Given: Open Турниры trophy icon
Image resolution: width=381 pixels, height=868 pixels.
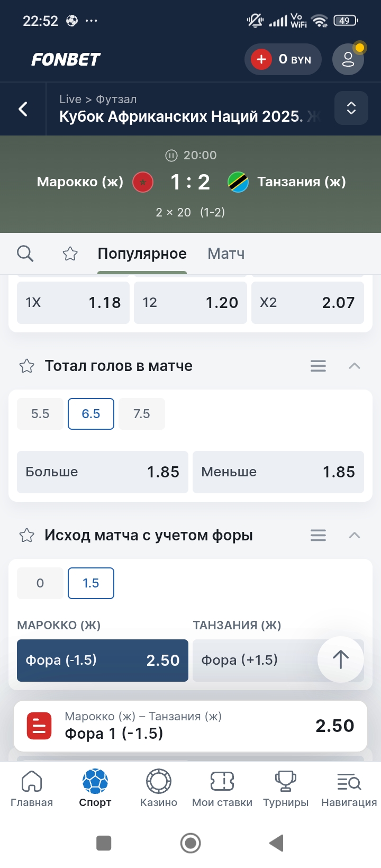Looking at the screenshot, I should (285, 781).
